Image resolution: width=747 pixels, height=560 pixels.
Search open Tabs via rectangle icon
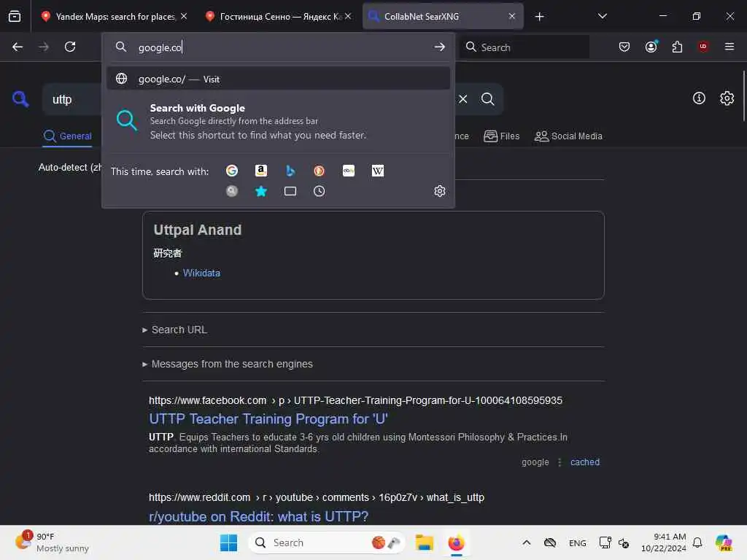pos(290,191)
